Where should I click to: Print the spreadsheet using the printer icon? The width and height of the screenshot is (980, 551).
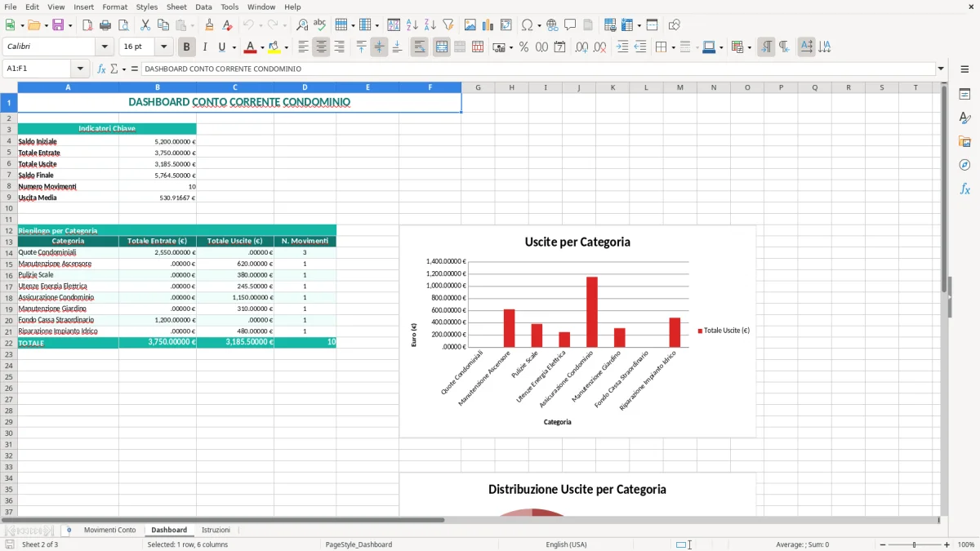pos(105,25)
